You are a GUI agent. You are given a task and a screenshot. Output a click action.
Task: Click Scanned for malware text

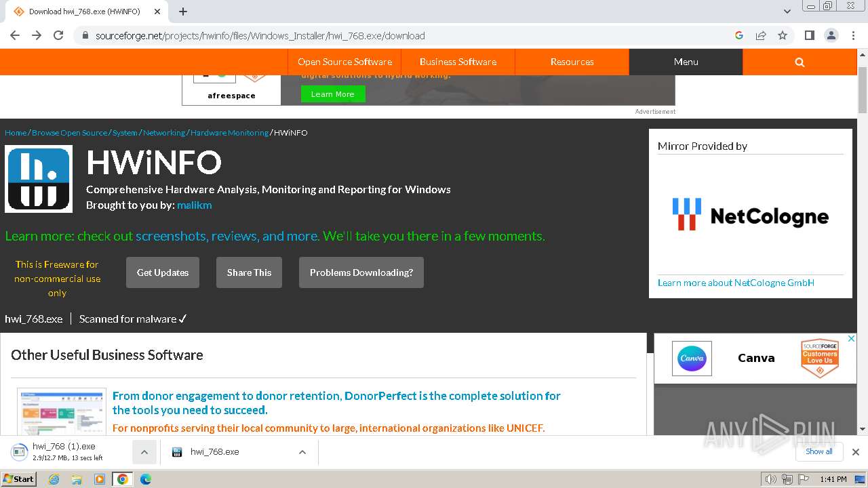click(133, 319)
